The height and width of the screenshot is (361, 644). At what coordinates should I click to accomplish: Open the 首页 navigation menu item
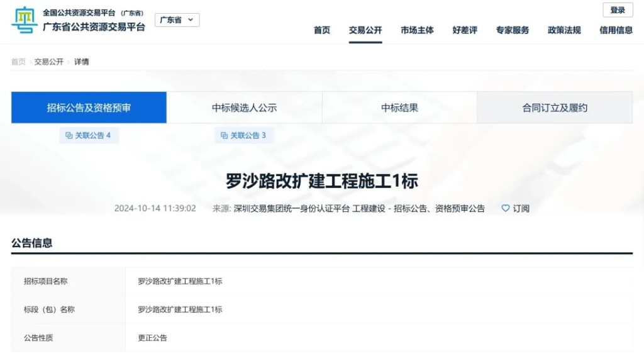[322, 30]
